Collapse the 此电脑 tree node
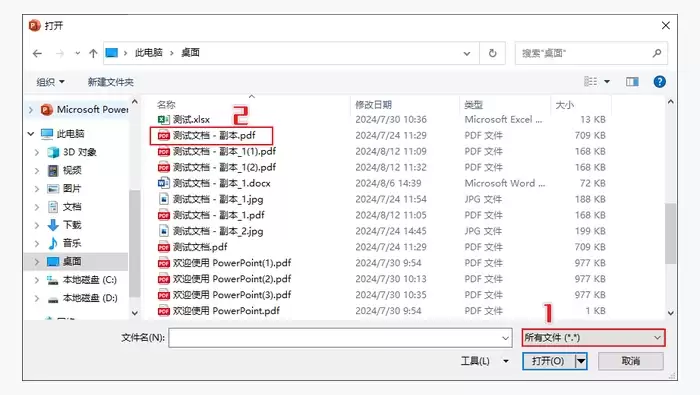The image size is (700, 395). pos(31,133)
